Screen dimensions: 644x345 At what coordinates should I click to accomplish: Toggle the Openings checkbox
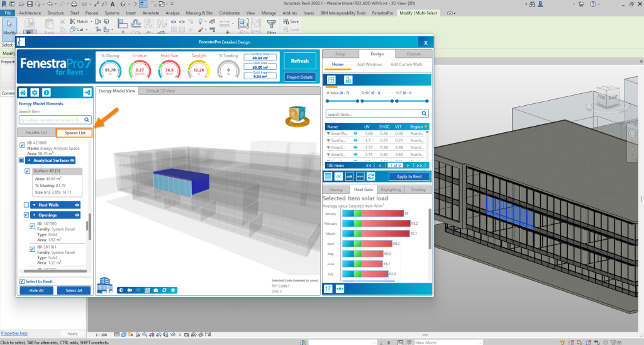coord(26,215)
